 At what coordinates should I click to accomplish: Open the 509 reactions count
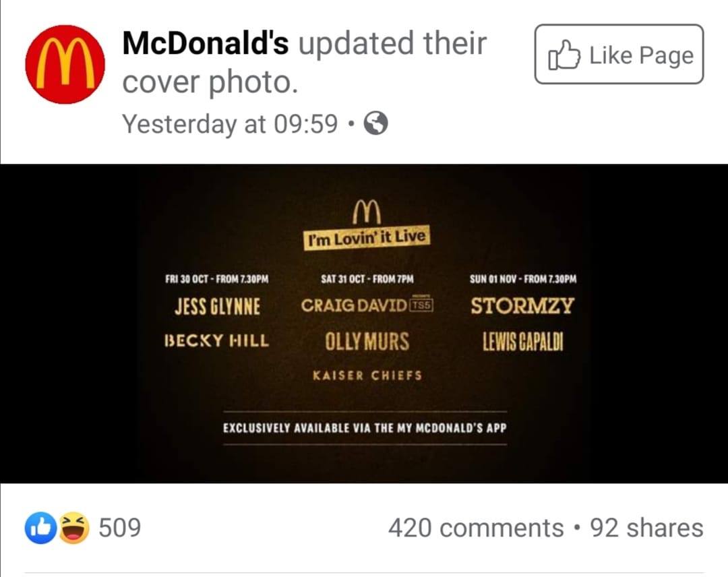tap(120, 528)
